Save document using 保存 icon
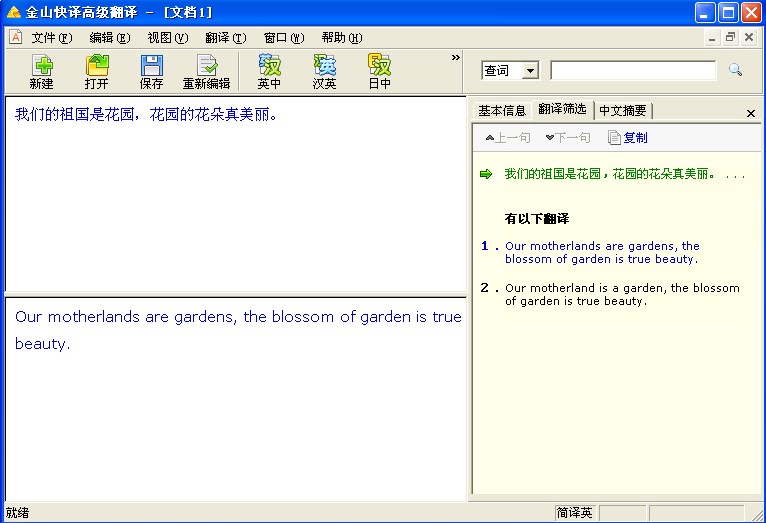 tap(151, 72)
